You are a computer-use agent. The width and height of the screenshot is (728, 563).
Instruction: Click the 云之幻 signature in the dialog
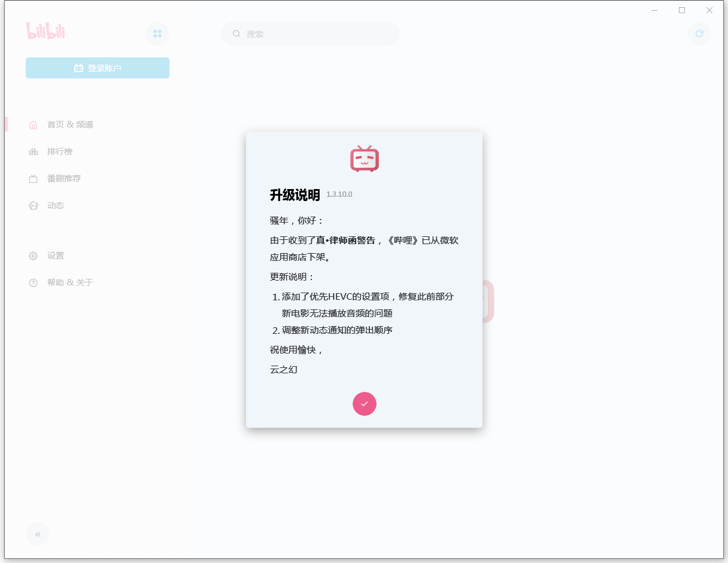284,369
